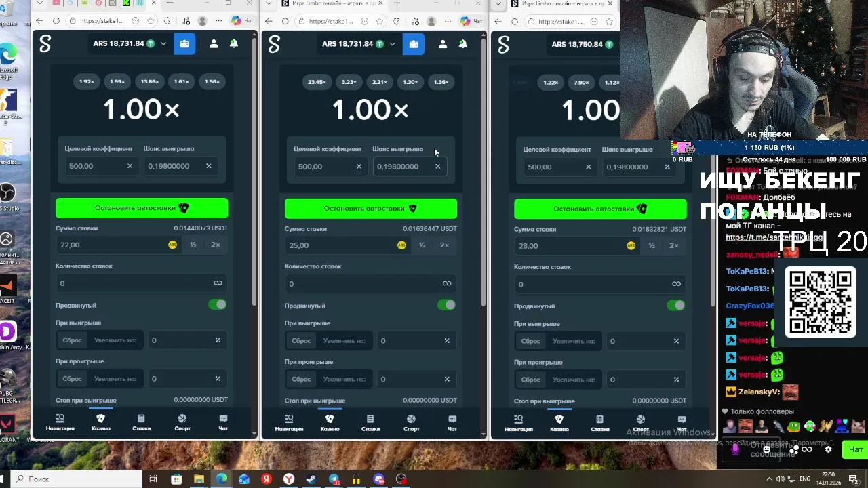This screenshot has width=868, height=488.
Task: Open Чат in the 25,00-bet window
Action: (452, 423)
